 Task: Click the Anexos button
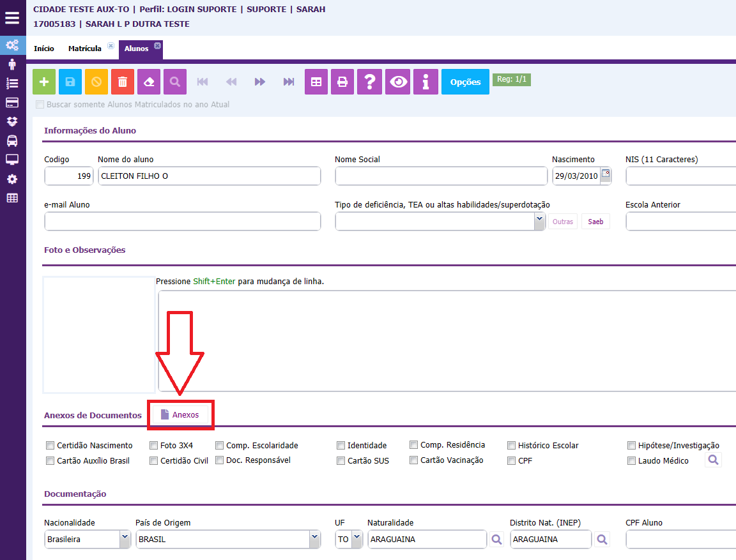pos(180,415)
